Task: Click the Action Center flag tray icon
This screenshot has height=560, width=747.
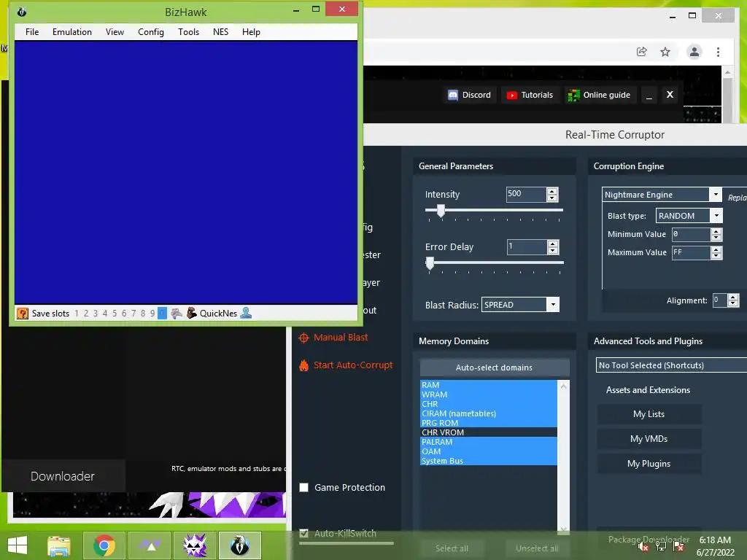Action: tap(678, 545)
